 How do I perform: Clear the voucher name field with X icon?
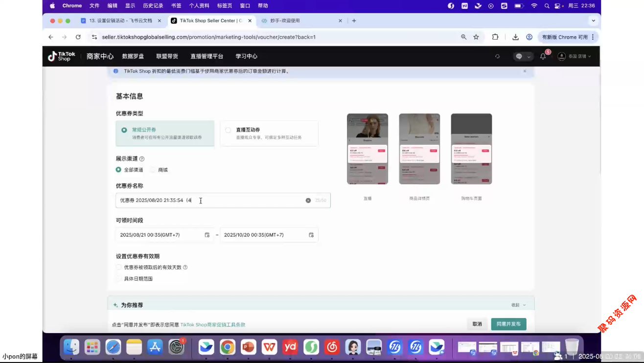tap(308, 201)
